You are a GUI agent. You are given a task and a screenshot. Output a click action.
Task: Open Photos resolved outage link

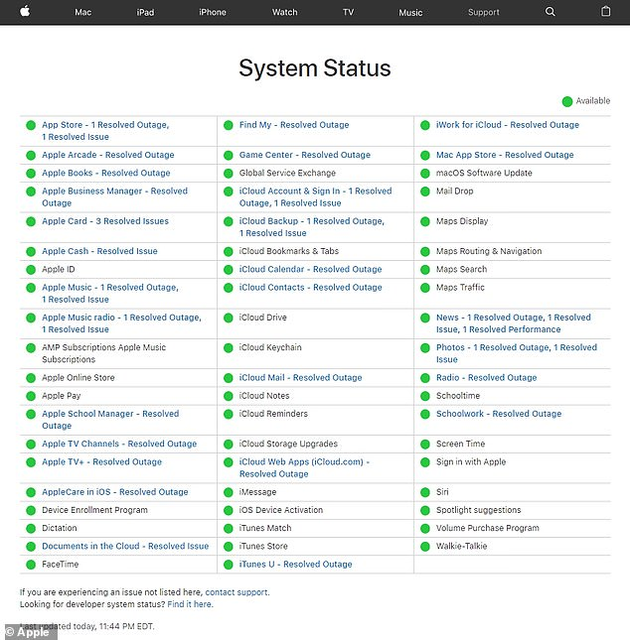pos(517,353)
